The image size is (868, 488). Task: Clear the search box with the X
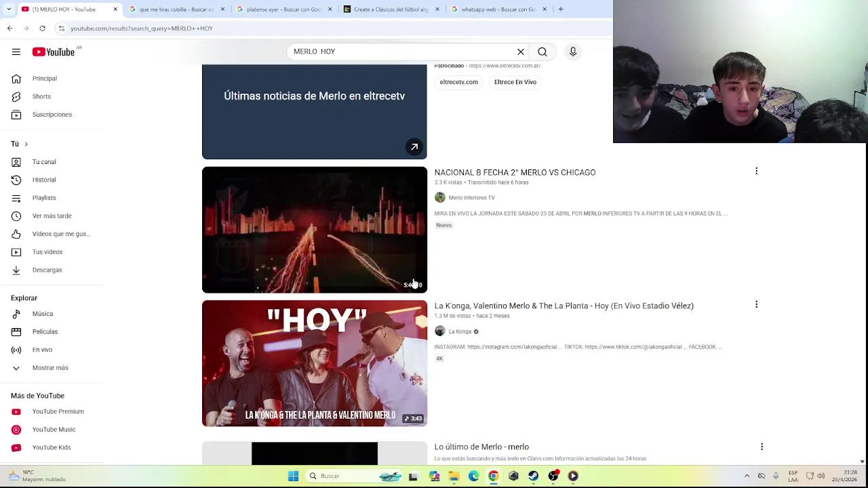point(521,52)
